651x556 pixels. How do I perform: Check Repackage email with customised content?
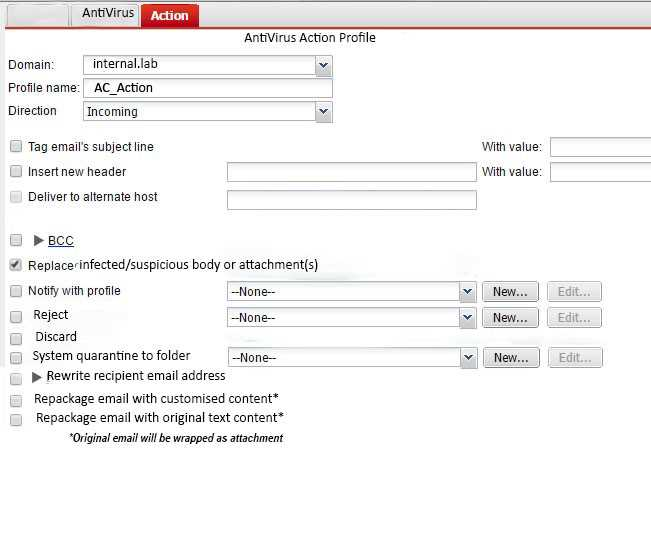(16, 400)
